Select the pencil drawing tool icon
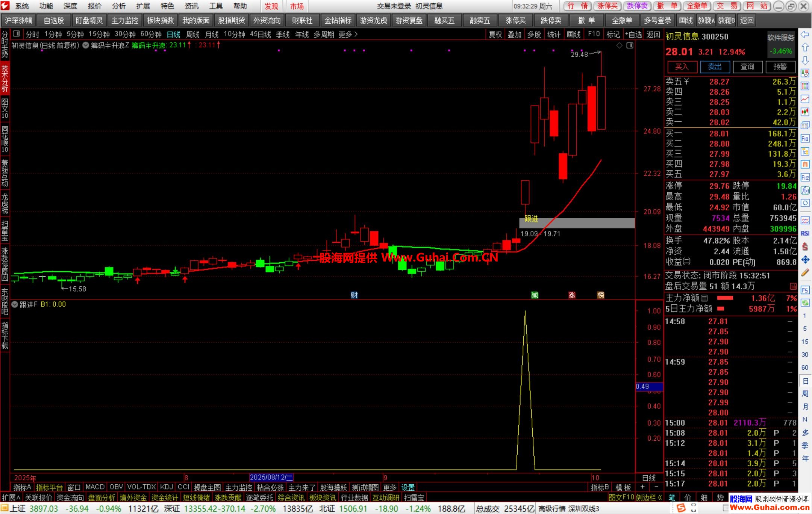812x514 pixels. coord(805,273)
